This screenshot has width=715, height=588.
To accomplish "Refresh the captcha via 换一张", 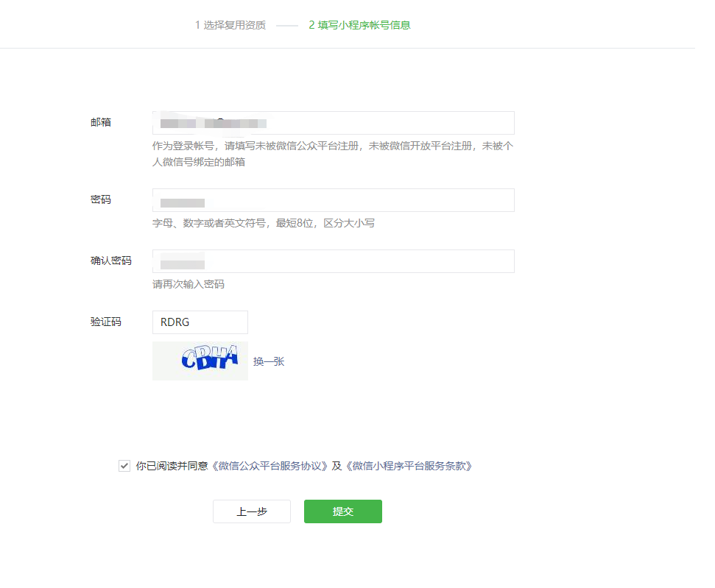I will [x=269, y=361].
